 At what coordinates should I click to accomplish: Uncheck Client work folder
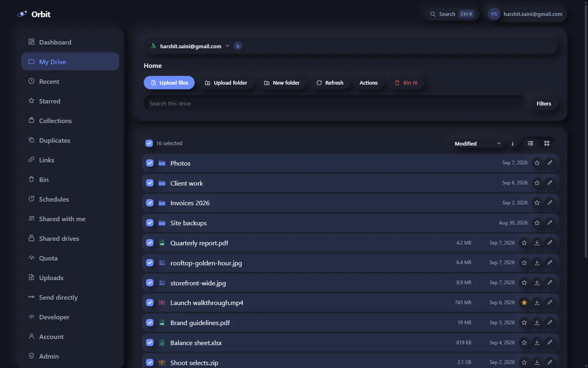150,183
